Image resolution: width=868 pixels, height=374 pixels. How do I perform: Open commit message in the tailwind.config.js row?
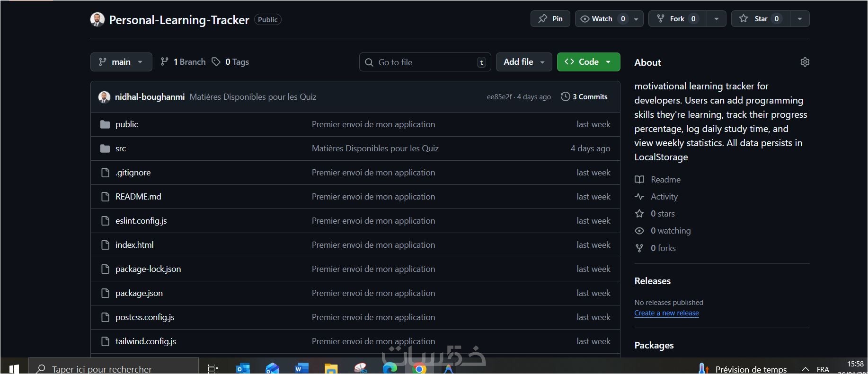coord(373,341)
